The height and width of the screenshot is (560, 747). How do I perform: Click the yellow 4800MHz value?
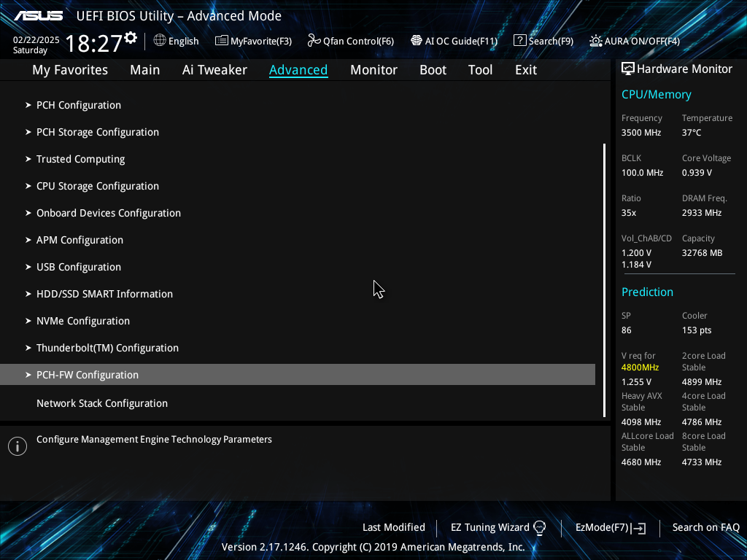pyautogui.click(x=640, y=367)
